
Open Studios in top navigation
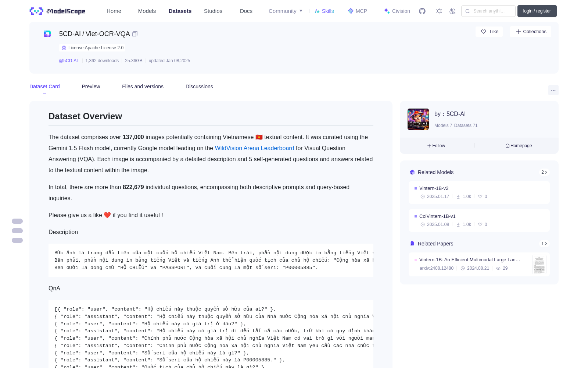(x=213, y=11)
